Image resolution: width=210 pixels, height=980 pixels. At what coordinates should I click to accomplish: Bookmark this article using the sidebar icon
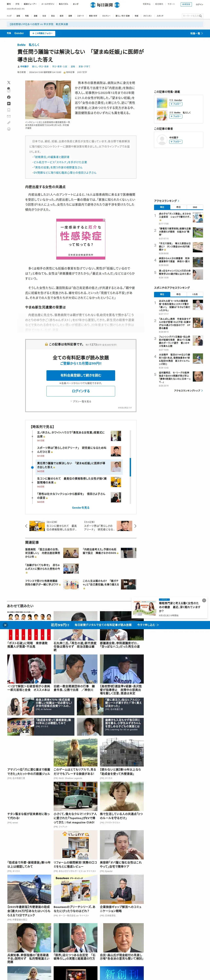point(9,110)
